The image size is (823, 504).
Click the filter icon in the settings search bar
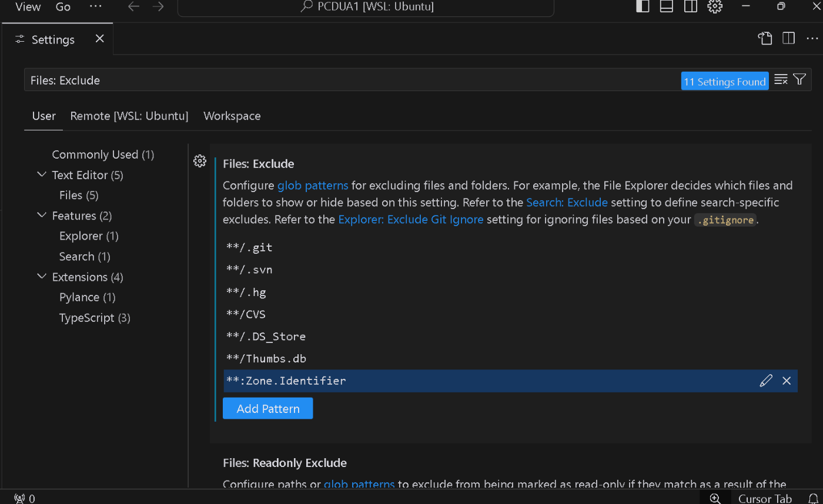click(799, 79)
